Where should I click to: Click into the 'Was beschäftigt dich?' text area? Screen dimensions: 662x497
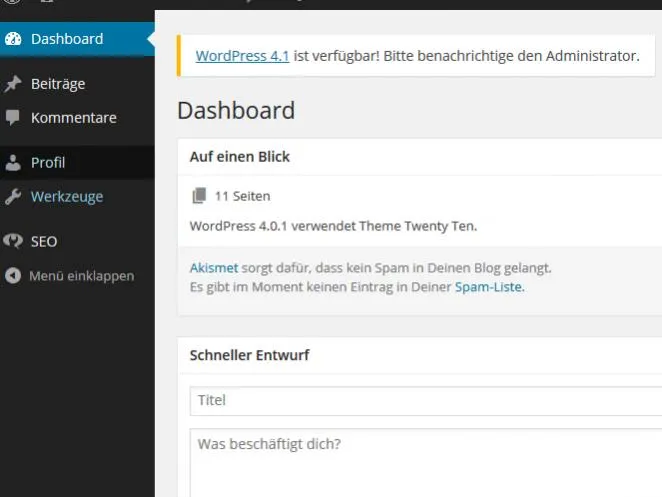[426, 463]
